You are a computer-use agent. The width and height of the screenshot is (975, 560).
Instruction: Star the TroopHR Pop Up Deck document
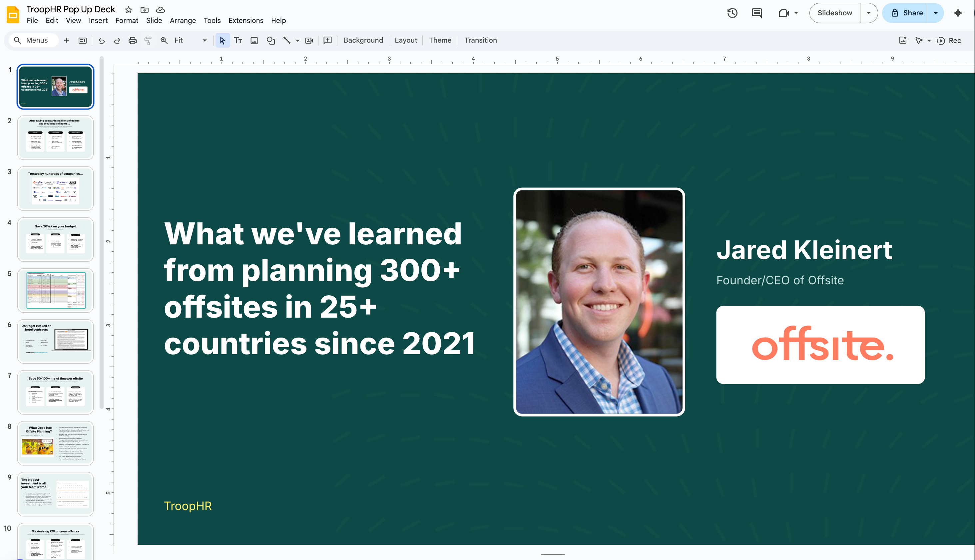click(x=129, y=10)
